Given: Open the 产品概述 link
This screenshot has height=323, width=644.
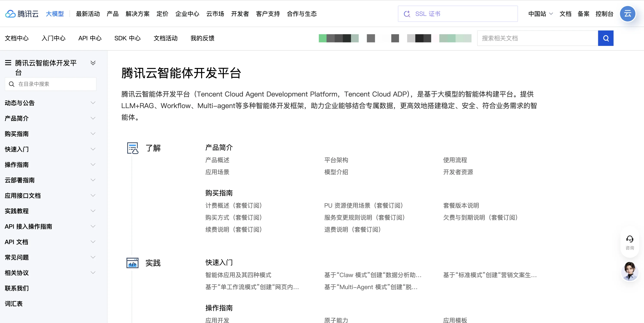Looking at the screenshot, I should pos(217,160).
